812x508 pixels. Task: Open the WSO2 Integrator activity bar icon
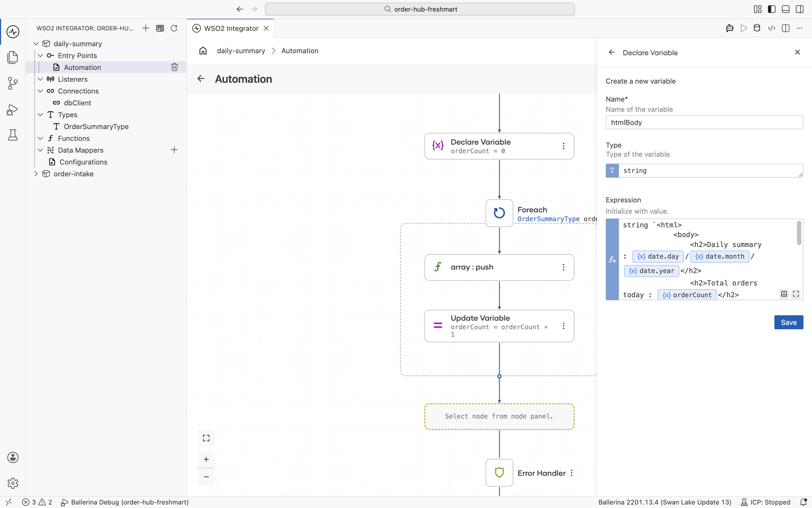point(13,32)
